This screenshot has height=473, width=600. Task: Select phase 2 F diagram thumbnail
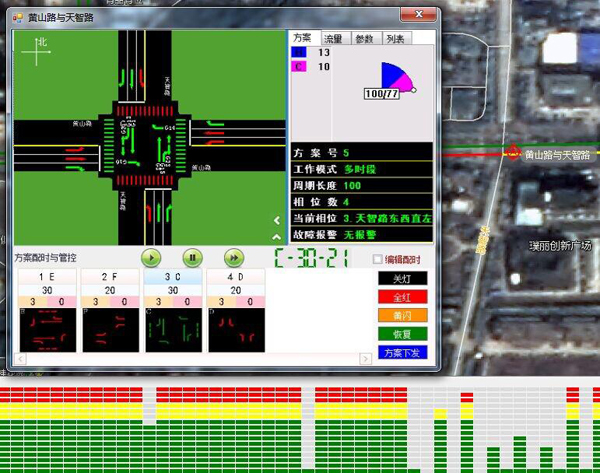pyautogui.click(x=110, y=329)
